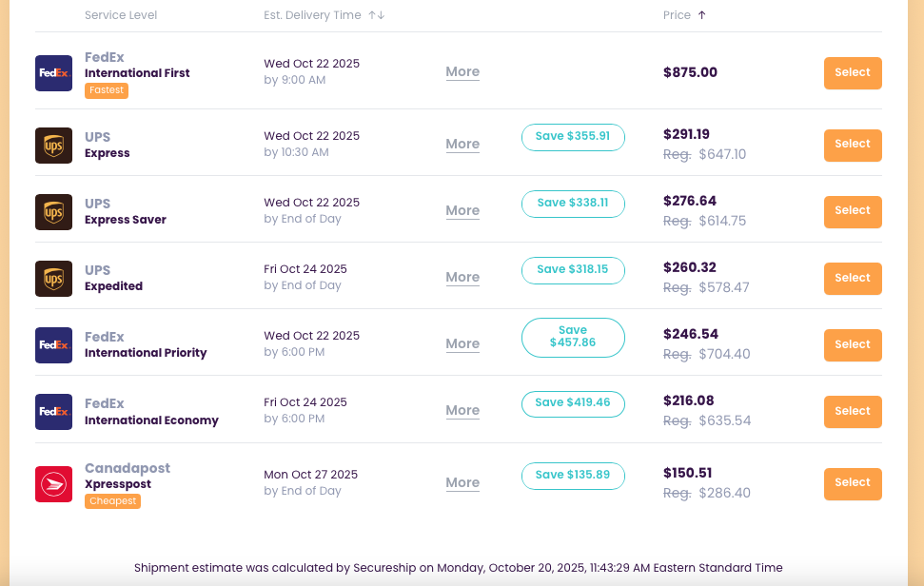Viewport: 924px width, 586px height.
Task: Click the FedEx logo beside International Priority
Action: [x=53, y=344]
